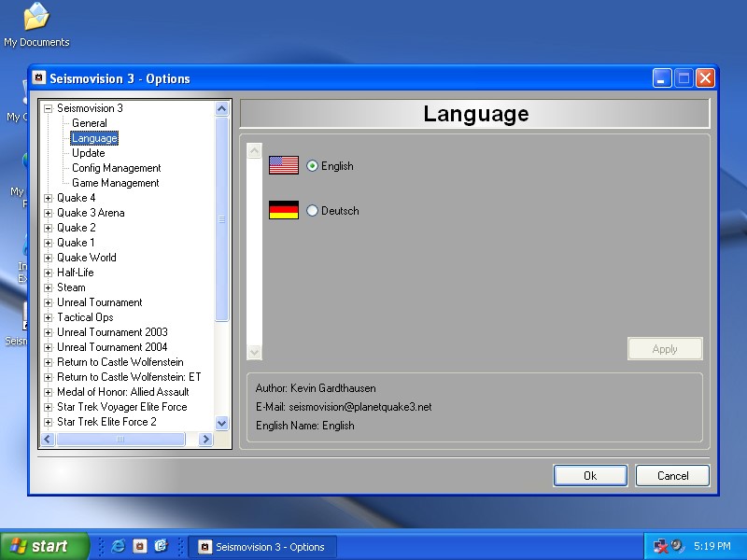Open the My Documents desktop folder icon
The width and height of the screenshot is (747, 560).
tap(36, 17)
